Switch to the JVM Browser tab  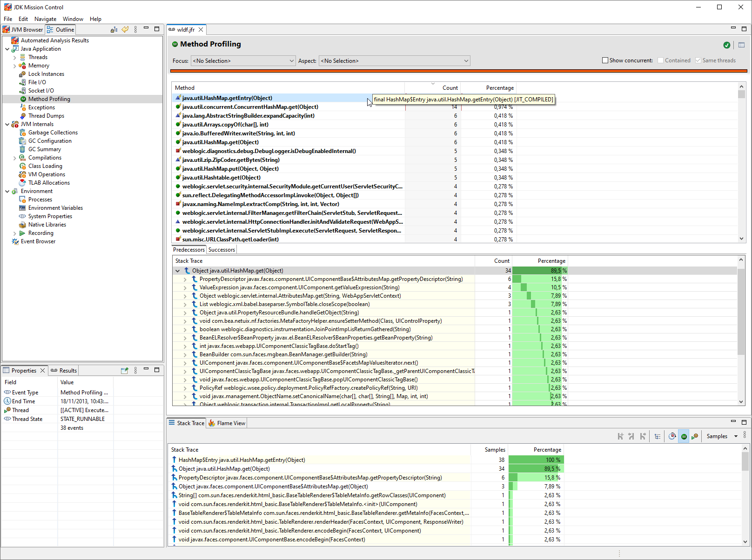[23, 29]
